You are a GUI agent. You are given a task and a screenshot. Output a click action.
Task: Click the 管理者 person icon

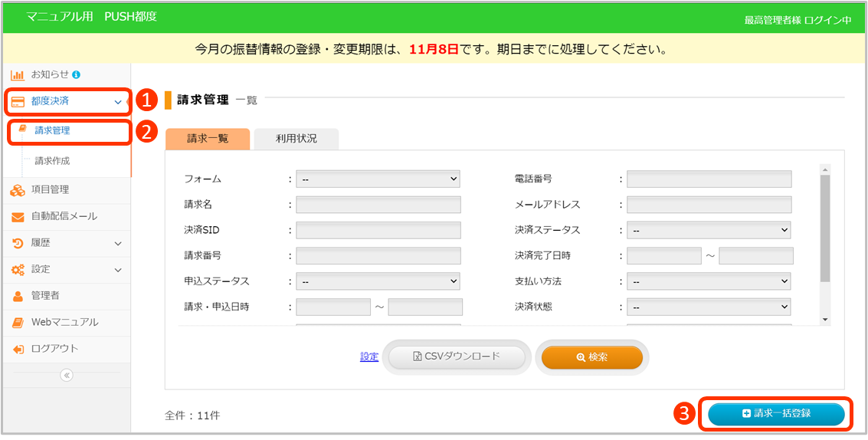(x=18, y=296)
